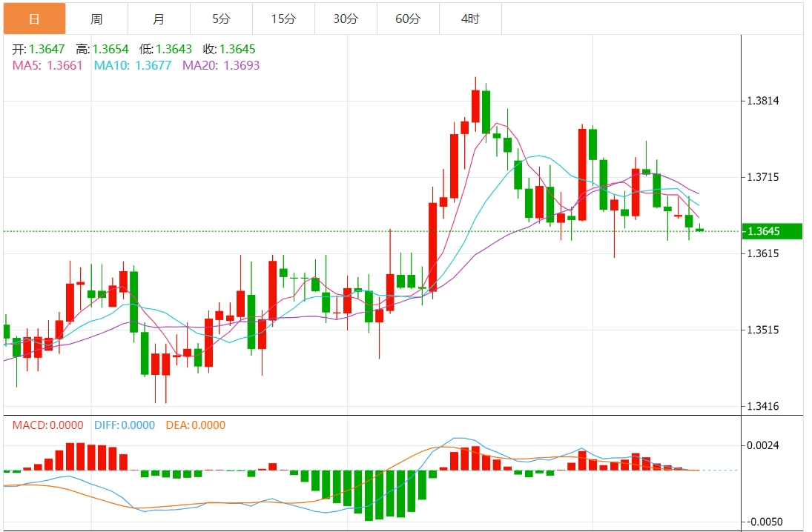
Task: Open the 30分 timeframe tab
Action: (x=346, y=19)
